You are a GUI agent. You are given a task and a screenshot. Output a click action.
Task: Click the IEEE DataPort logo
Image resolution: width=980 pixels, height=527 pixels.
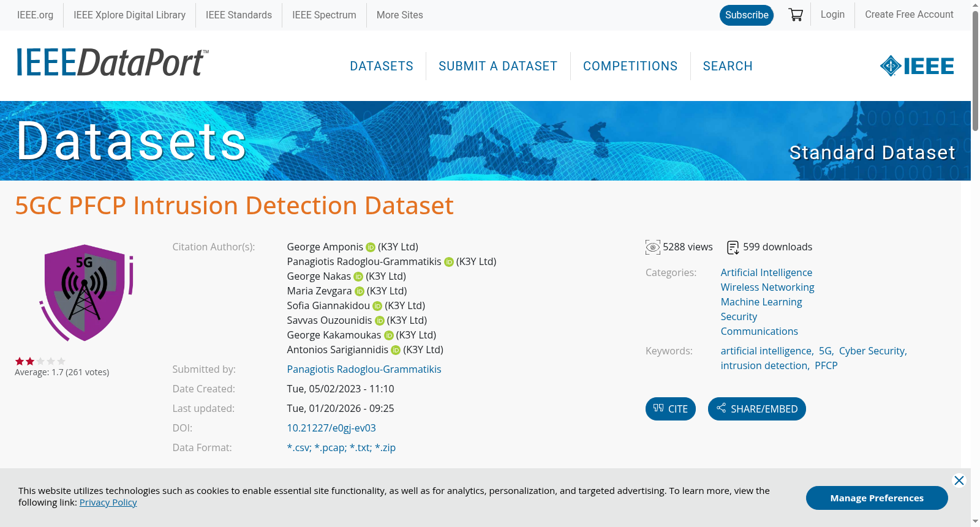coord(112,62)
